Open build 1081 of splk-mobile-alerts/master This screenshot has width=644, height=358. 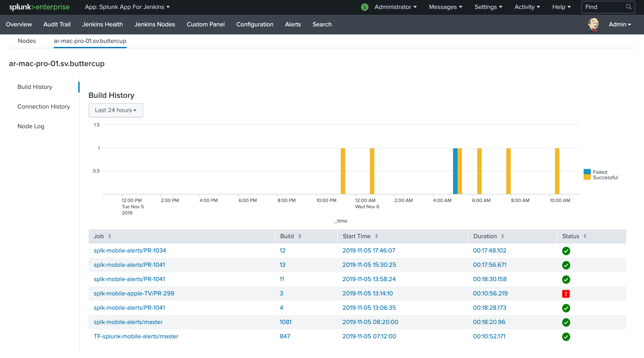click(285, 322)
